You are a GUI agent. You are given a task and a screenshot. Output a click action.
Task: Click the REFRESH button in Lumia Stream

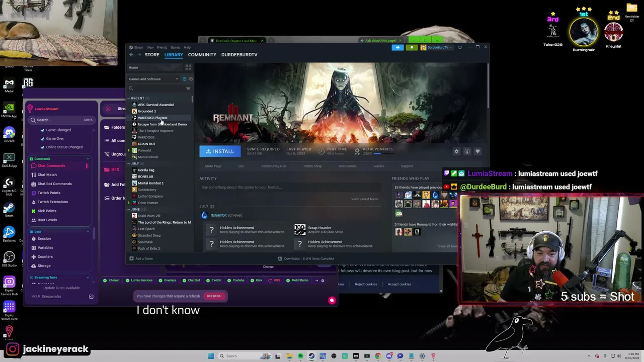click(x=214, y=296)
